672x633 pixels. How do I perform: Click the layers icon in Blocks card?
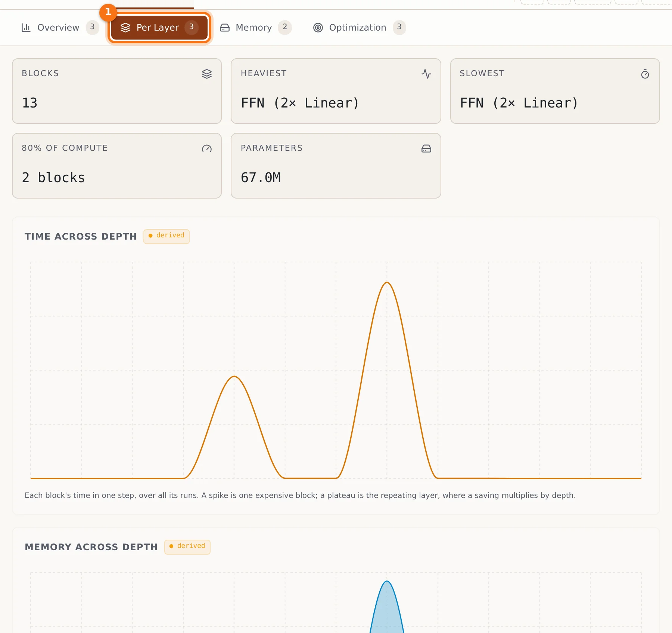(x=207, y=74)
